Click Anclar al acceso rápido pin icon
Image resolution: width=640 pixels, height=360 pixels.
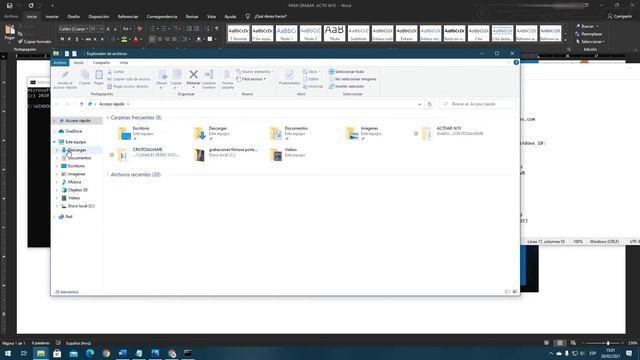click(x=65, y=75)
